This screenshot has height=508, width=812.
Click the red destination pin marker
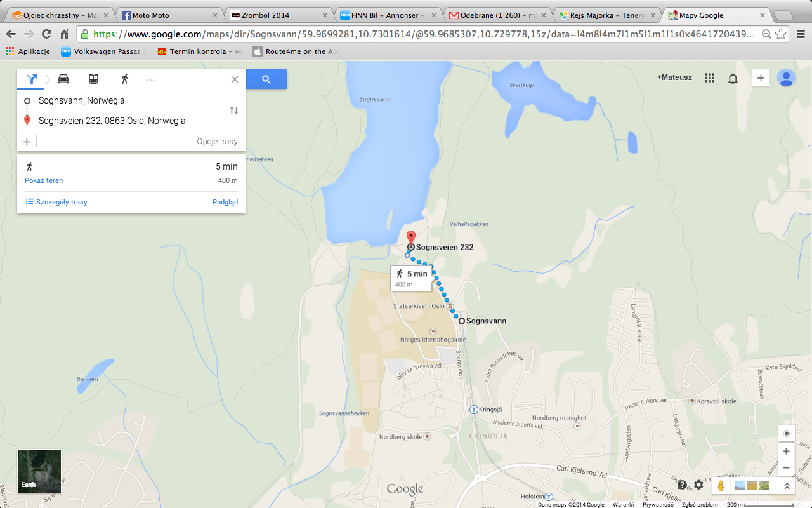pos(410,239)
